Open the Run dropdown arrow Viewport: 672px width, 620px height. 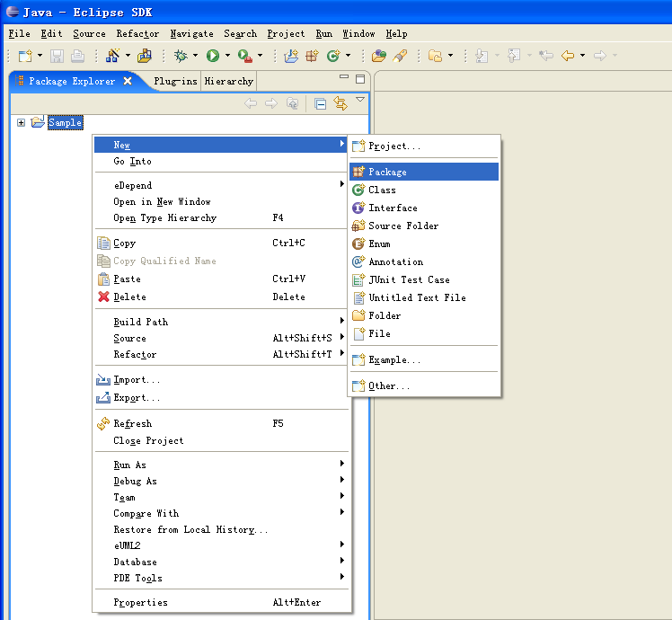(227, 56)
